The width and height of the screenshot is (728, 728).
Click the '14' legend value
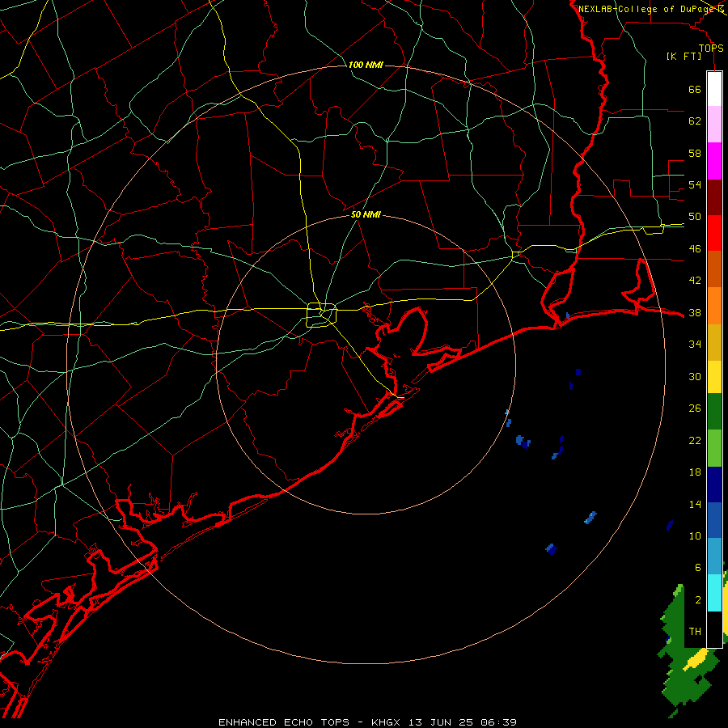(x=695, y=504)
